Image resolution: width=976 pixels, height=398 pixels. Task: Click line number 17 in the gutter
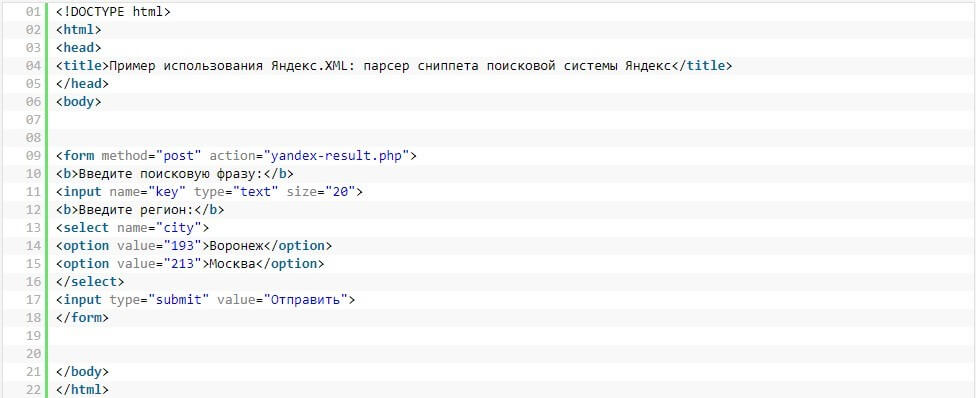(x=34, y=300)
